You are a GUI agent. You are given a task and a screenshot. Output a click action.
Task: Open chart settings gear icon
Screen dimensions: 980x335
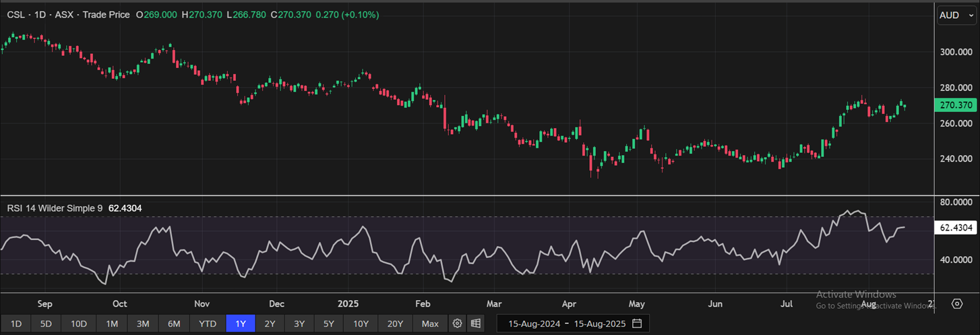(x=457, y=324)
